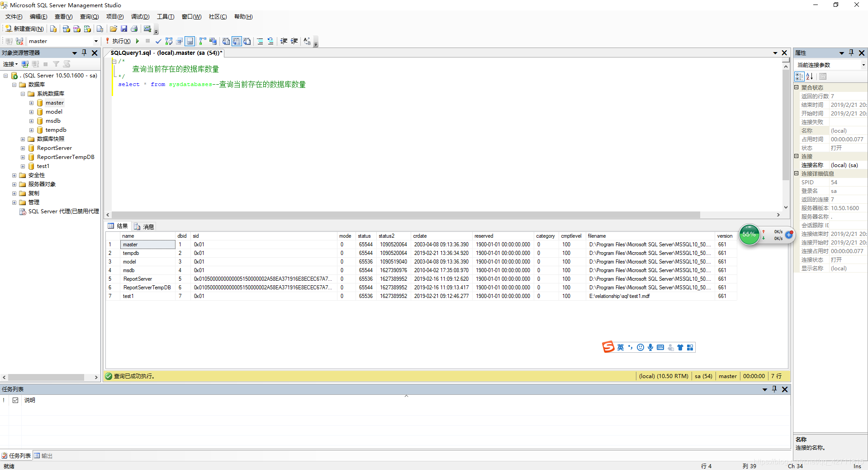Click the Decrease Indent icon
The width and height of the screenshot is (868, 470).
coord(284,41)
